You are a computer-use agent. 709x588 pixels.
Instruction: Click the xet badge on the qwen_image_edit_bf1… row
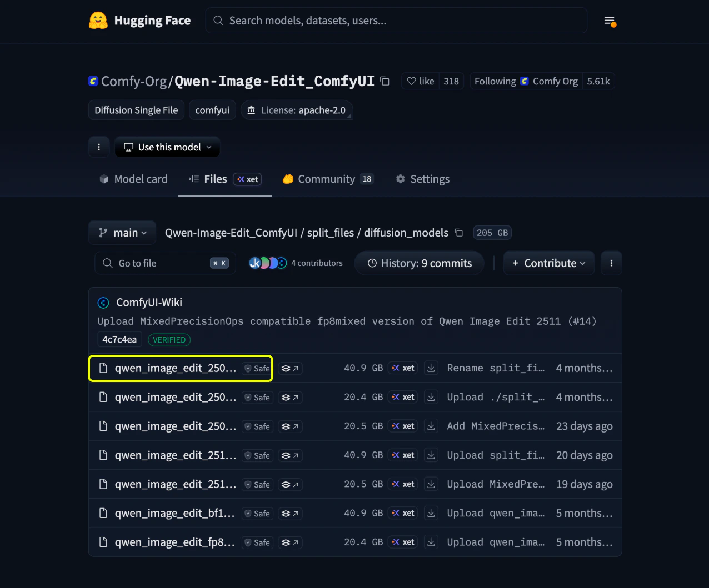[403, 513]
